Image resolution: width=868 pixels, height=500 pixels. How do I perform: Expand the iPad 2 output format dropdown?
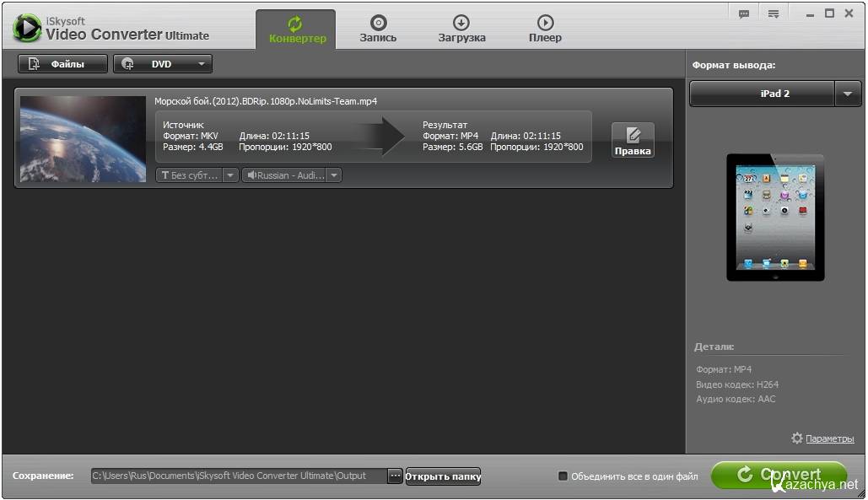tap(848, 94)
